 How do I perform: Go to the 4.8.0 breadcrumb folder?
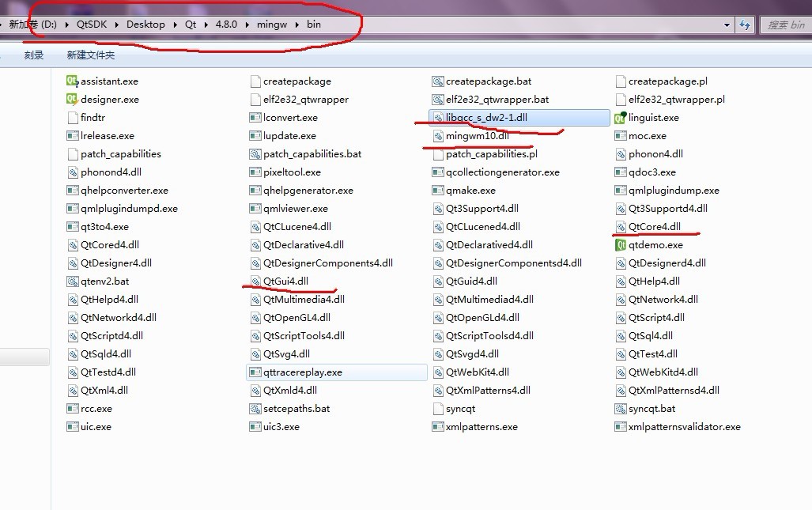226,25
